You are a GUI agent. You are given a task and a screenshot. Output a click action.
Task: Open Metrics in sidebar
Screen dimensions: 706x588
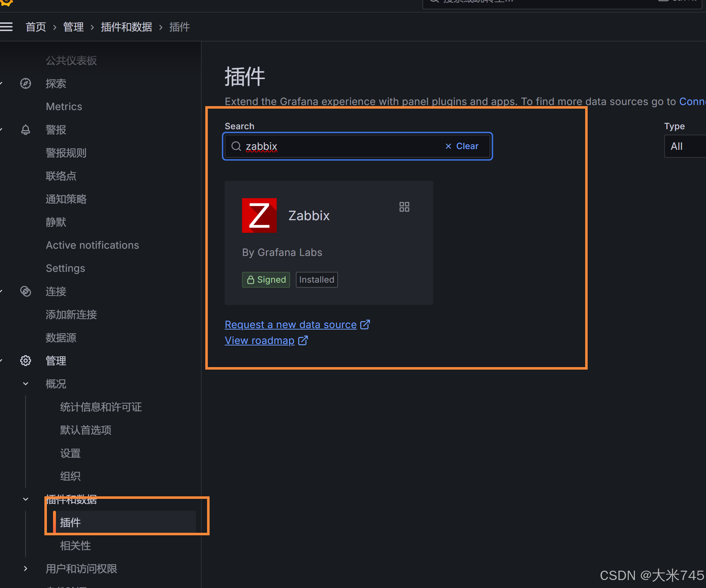click(64, 106)
